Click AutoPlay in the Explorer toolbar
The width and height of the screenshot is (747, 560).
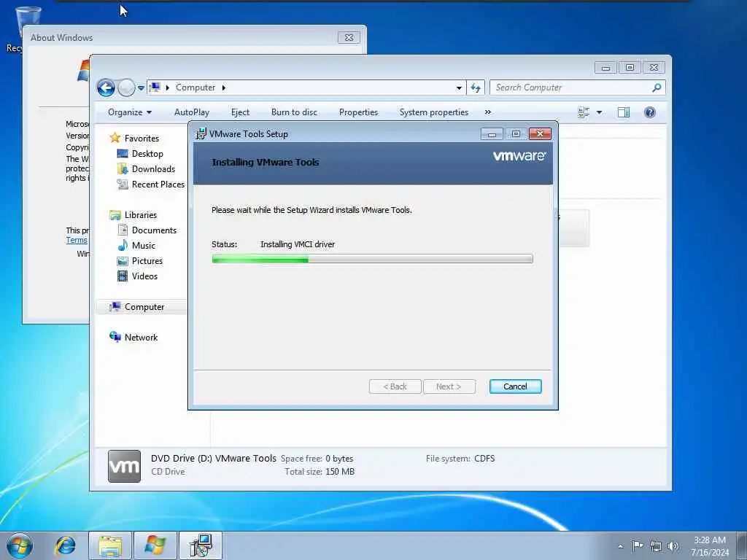tap(192, 112)
